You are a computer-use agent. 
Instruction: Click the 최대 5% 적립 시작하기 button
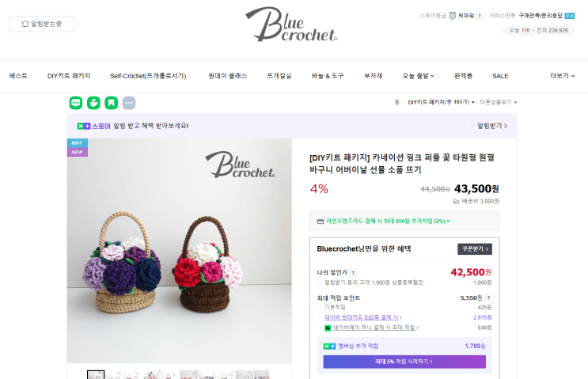[404, 362]
